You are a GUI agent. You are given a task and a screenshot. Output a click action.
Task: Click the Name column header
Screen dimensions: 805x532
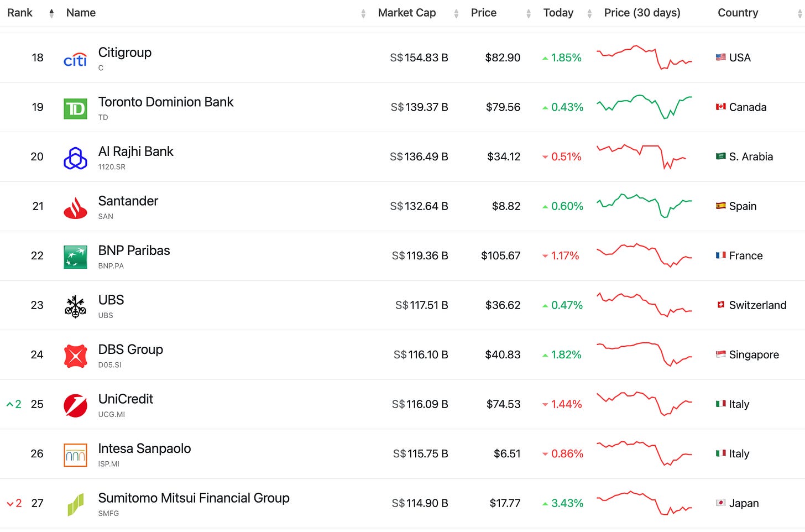click(x=81, y=13)
